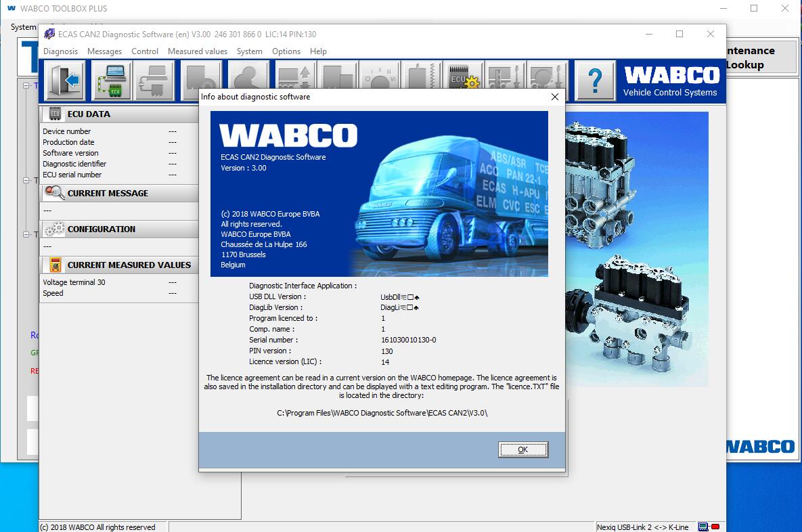Click the 'Device number' row label
802x532 pixels.
66,131
